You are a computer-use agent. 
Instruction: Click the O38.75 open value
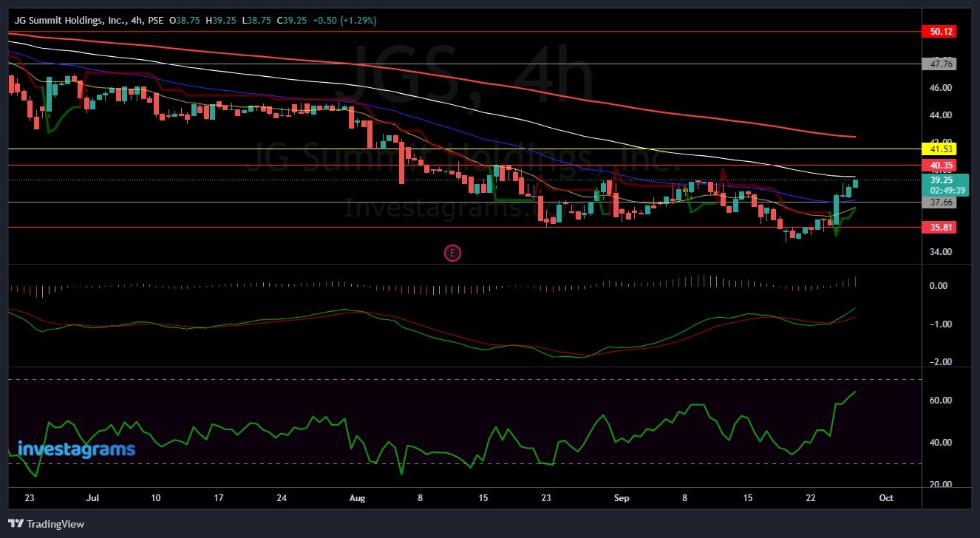(x=185, y=20)
